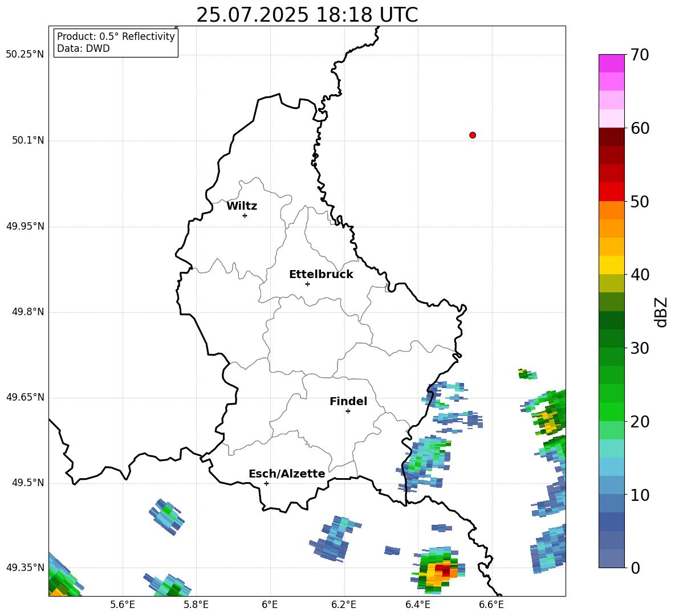Click the 50 label on the colorbar
This screenshot has width=675, height=616.
pos(640,201)
